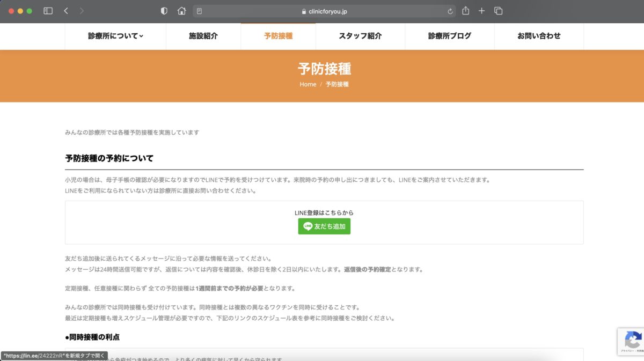Open the Safari home page icon
The height and width of the screenshot is (361, 644).
point(181,11)
